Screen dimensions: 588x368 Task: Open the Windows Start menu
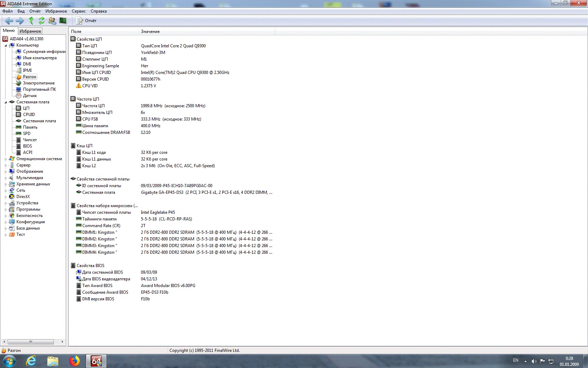click(9, 361)
